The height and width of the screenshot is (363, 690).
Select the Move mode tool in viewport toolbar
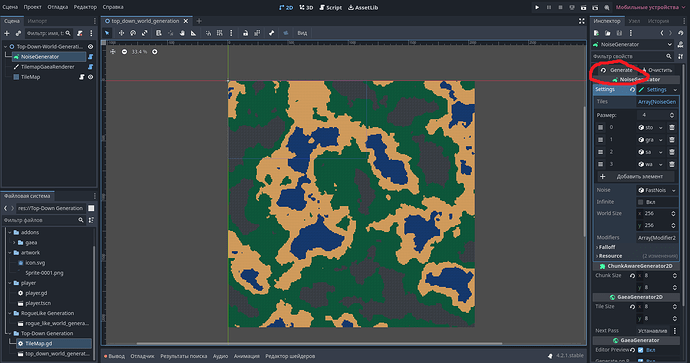[x=121, y=33]
